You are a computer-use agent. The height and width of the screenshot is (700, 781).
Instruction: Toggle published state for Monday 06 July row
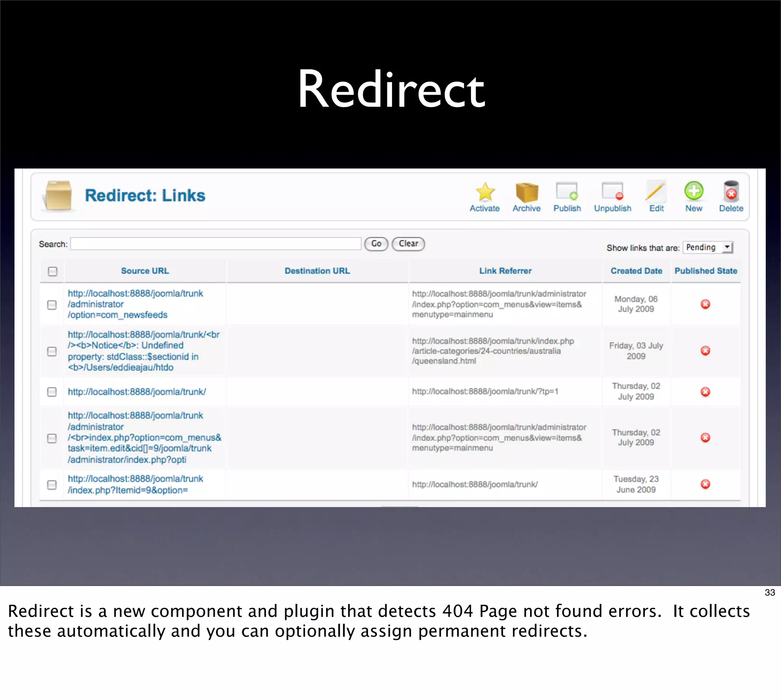tap(705, 304)
